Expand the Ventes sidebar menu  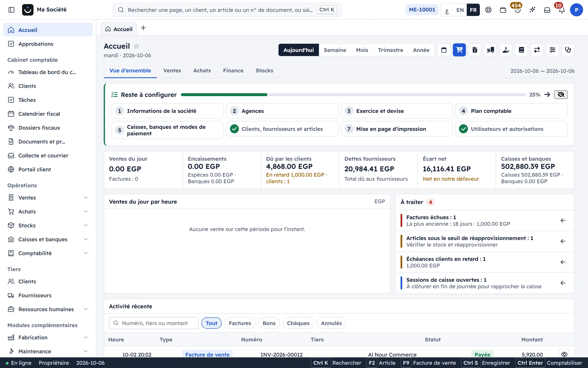pyautogui.click(x=48, y=197)
